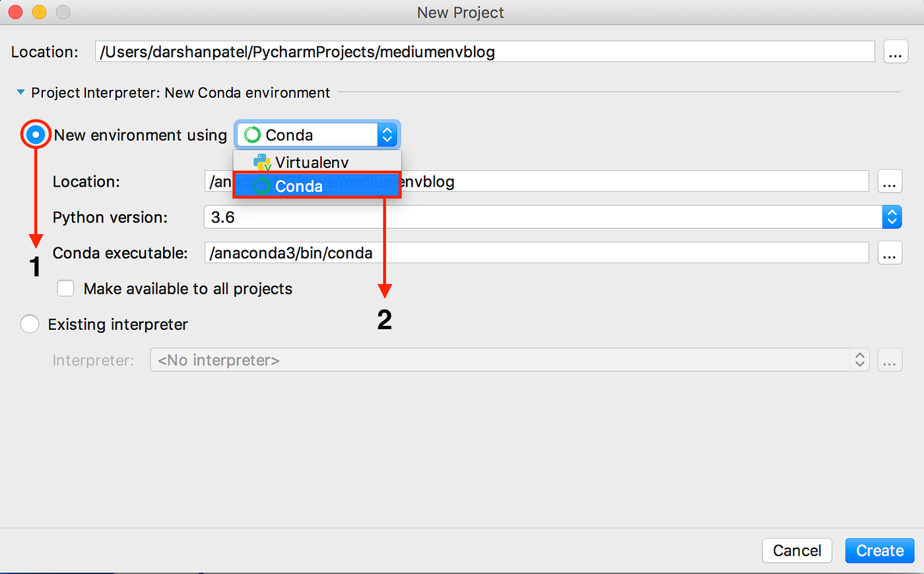The width and height of the screenshot is (924, 574).
Task: Click the Create button
Action: pyautogui.click(x=879, y=550)
